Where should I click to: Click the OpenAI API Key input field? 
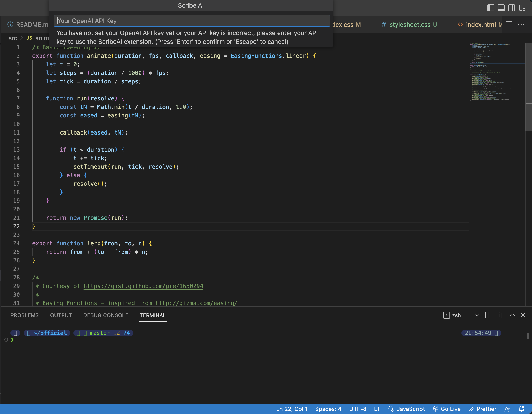(x=192, y=21)
